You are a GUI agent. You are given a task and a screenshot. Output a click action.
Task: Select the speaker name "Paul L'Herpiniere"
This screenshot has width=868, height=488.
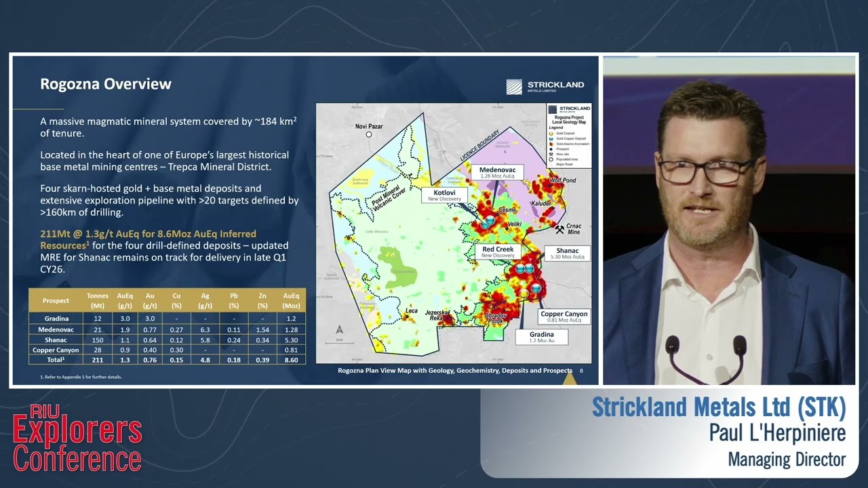[x=778, y=432]
